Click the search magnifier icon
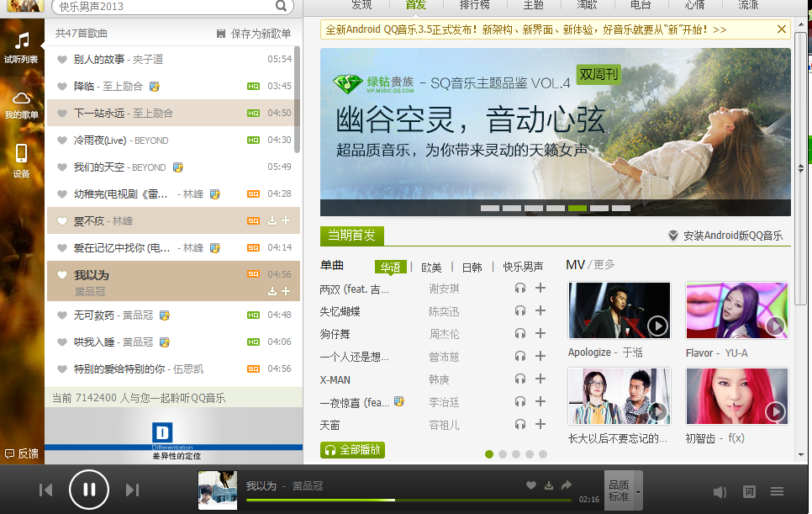The width and height of the screenshot is (812, 514). (281, 6)
